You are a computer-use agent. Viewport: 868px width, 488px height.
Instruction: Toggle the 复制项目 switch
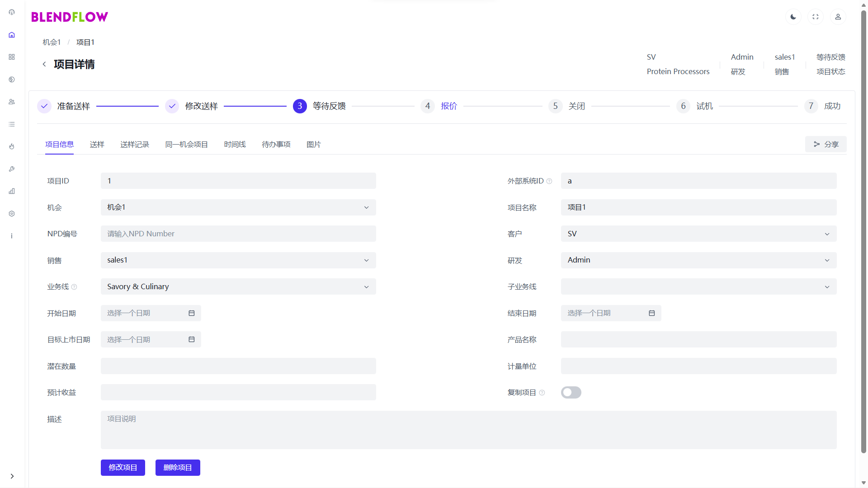point(571,392)
